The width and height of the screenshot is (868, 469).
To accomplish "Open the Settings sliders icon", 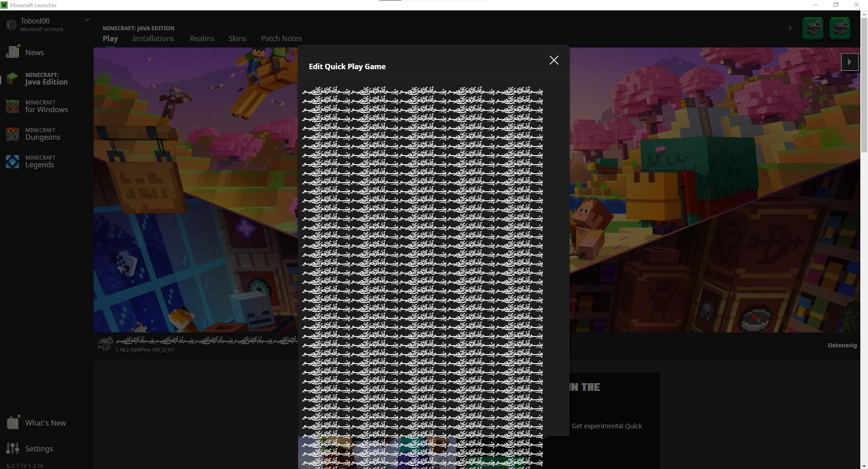I will coord(13,448).
